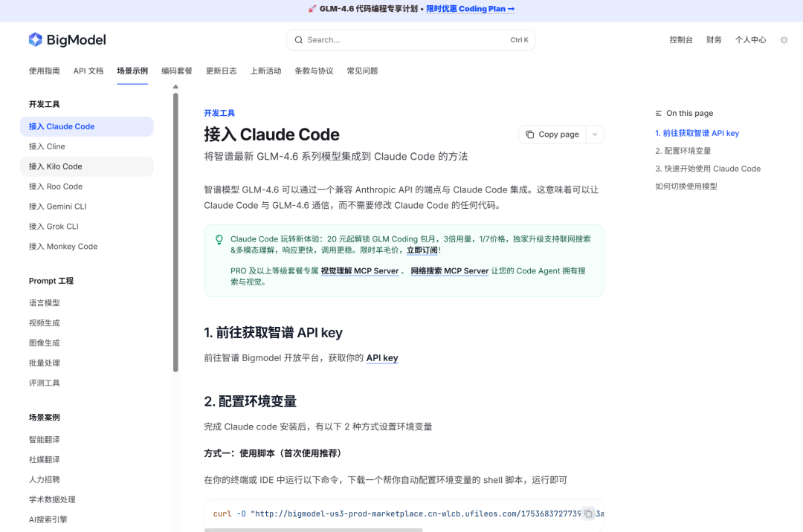The width and height of the screenshot is (803, 532).
Task: Toggle the light/dark theme sun icon
Action: click(x=784, y=40)
